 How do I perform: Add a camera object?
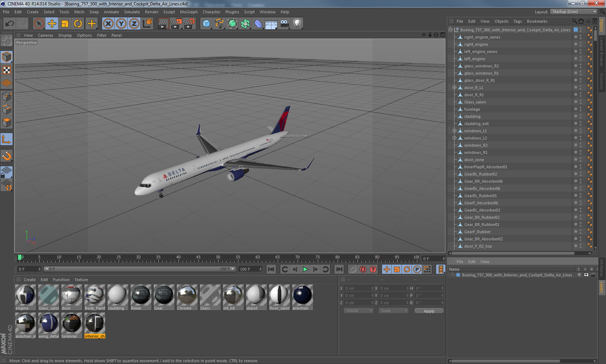284,24
